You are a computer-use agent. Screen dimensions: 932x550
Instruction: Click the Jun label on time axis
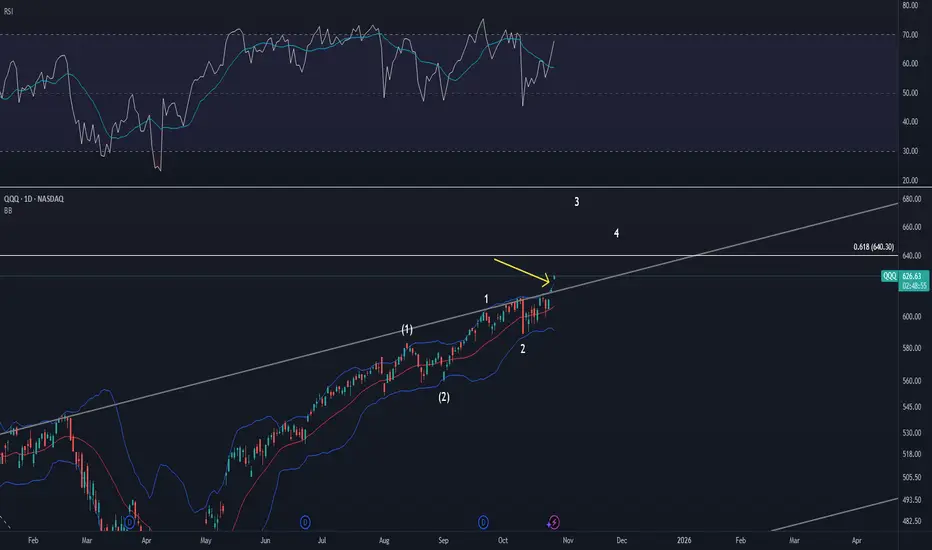coord(265,540)
